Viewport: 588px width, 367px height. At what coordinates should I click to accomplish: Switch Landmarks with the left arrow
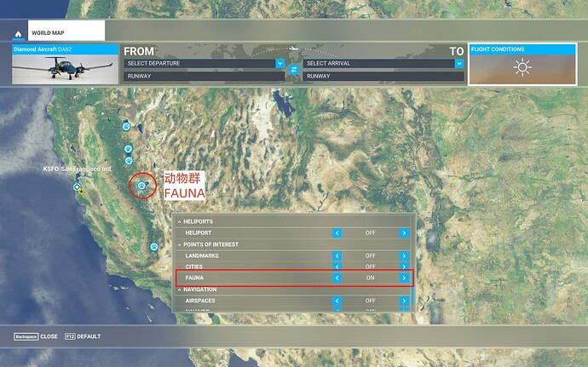[x=337, y=255]
